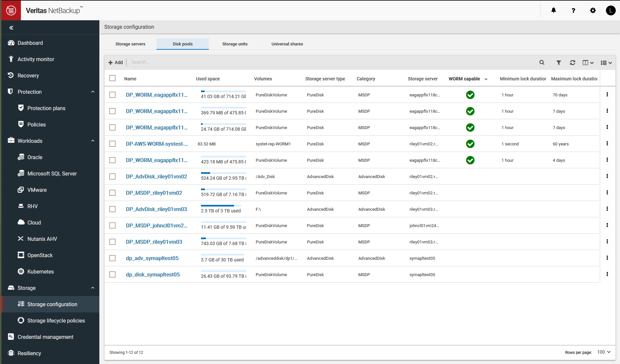Switch to the Storage units tab
Viewport: 620px width, 364px height.
click(x=235, y=44)
